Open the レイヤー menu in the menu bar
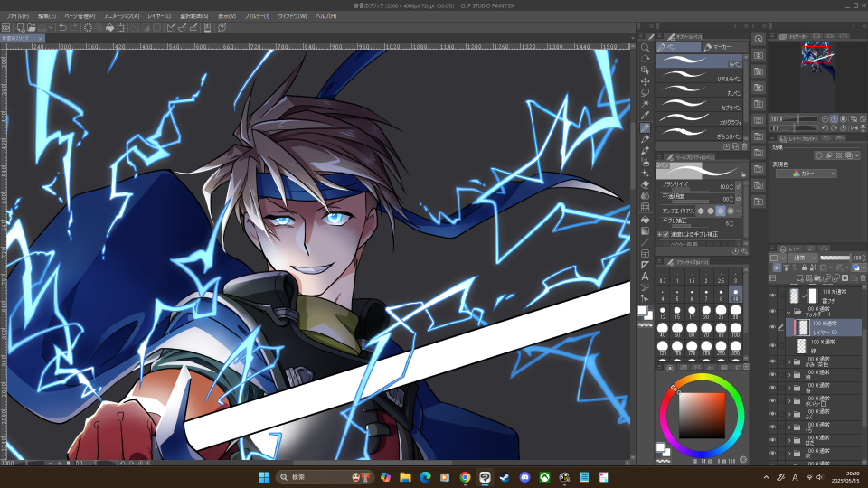The width and height of the screenshot is (868, 488). coord(159,16)
